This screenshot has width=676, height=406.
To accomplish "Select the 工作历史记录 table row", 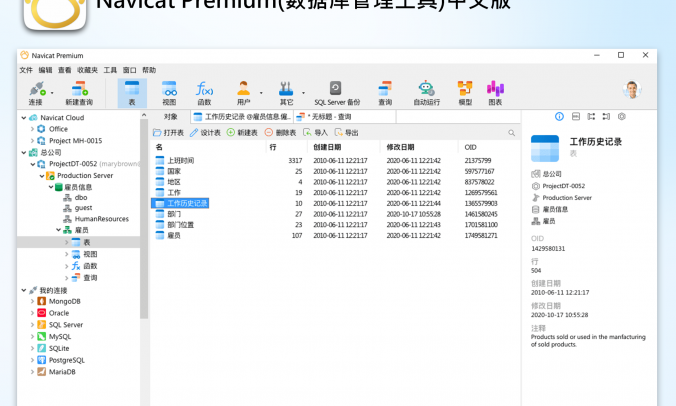I will (x=335, y=203).
